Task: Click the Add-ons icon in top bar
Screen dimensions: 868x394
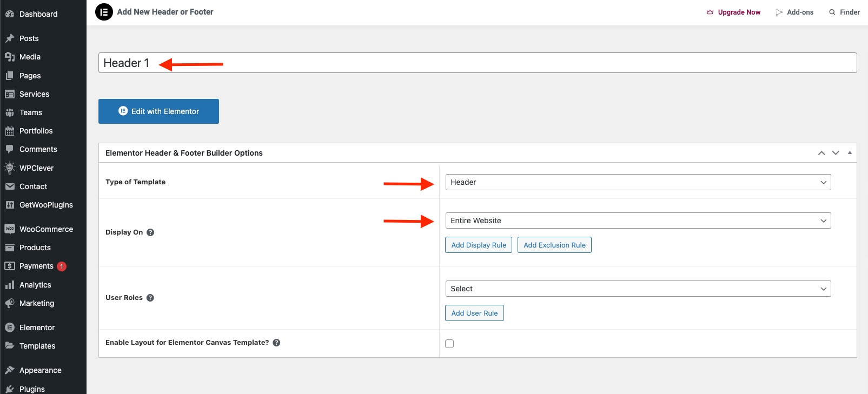Action: click(779, 12)
